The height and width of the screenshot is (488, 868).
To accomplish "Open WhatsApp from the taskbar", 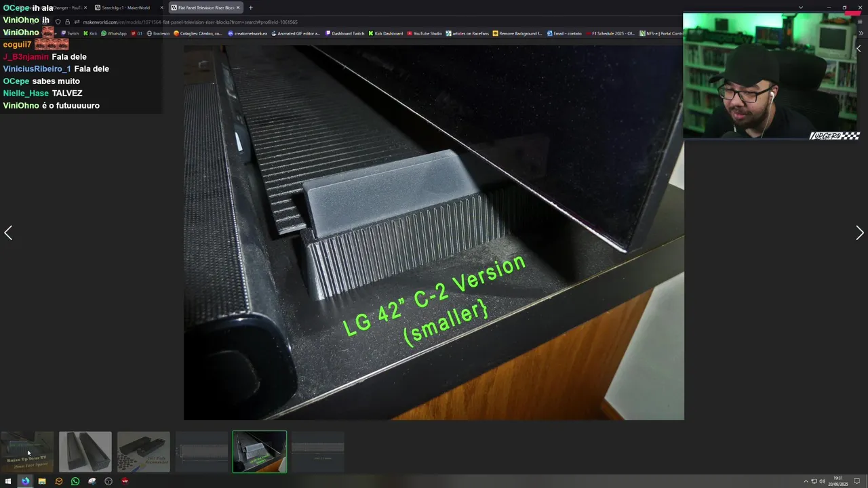I will coord(75,481).
